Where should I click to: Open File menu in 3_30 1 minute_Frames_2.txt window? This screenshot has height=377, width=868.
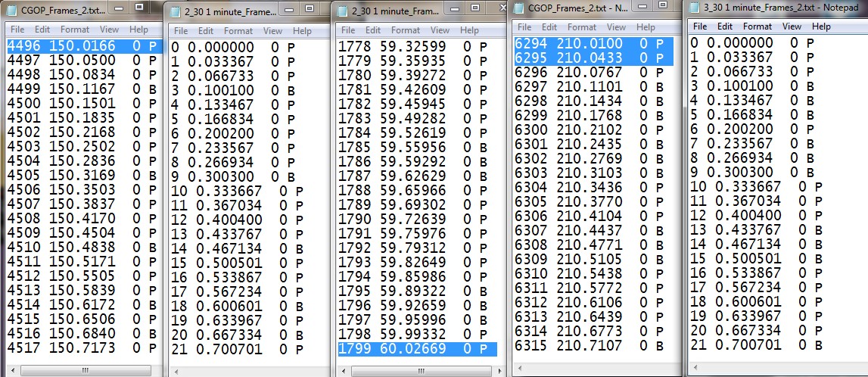700,26
